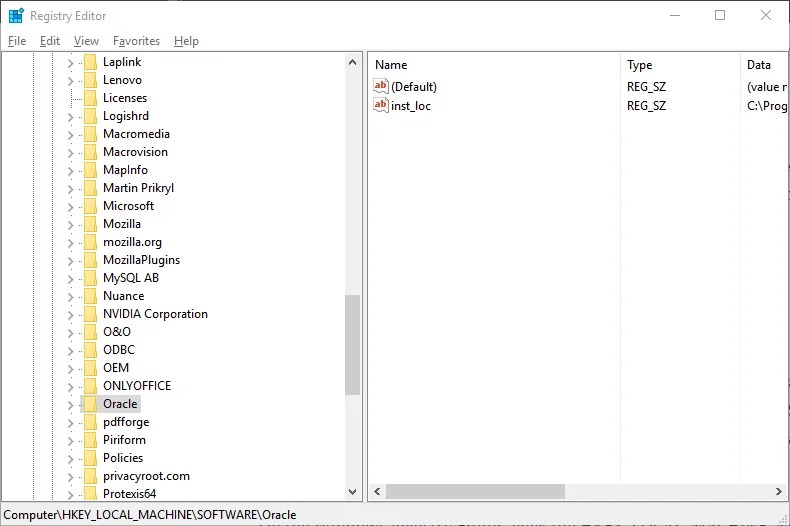This screenshot has height=526, width=790.
Task: Open the Help menu
Action: pos(186,41)
